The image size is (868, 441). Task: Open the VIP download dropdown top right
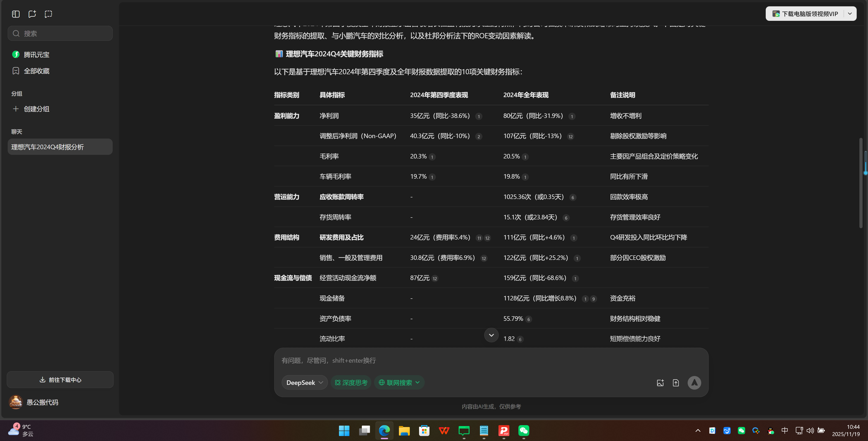pyautogui.click(x=850, y=14)
